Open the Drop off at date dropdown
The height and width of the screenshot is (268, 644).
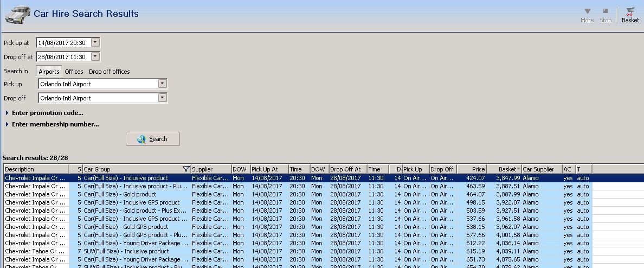95,57
